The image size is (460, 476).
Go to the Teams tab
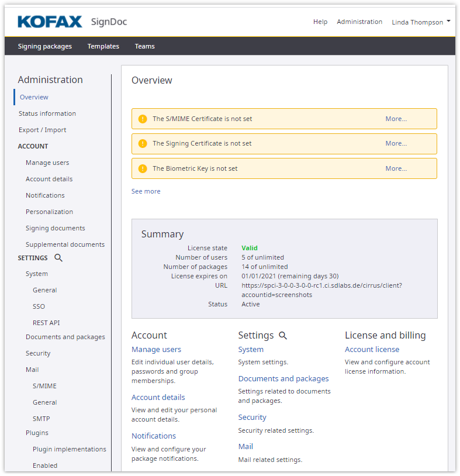pos(144,46)
